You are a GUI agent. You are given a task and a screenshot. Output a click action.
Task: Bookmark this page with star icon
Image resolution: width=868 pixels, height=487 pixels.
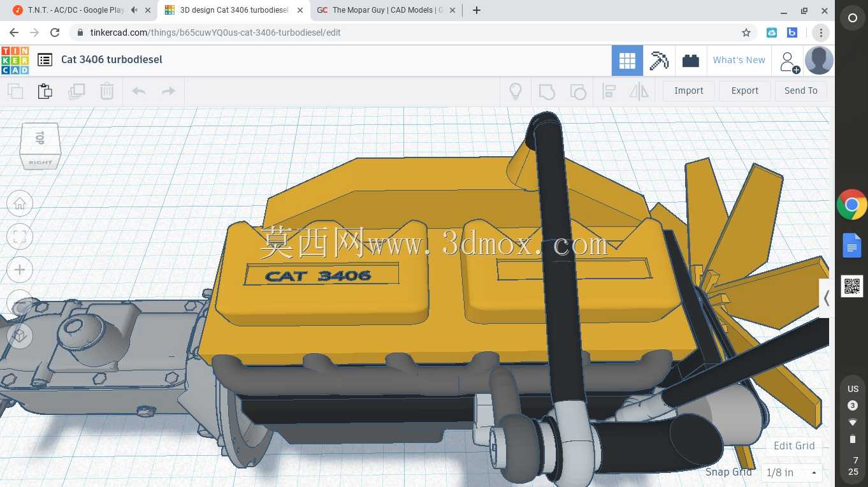pyautogui.click(x=746, y=33)
